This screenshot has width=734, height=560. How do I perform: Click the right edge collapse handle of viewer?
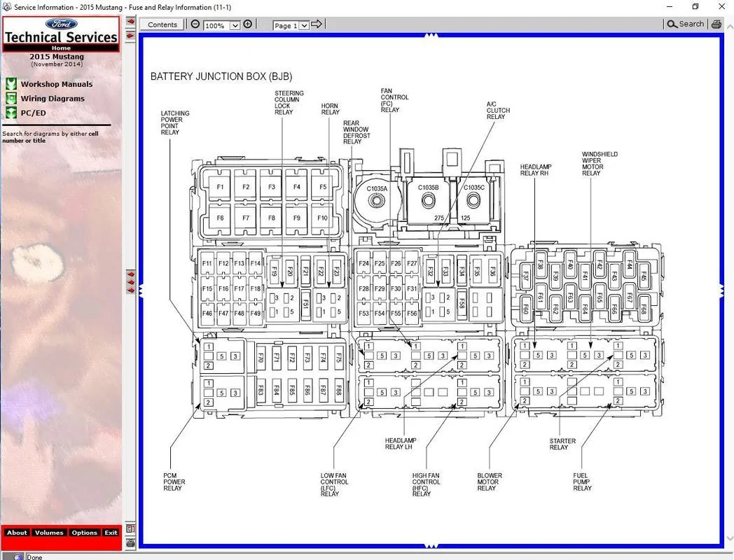[721, 290]
